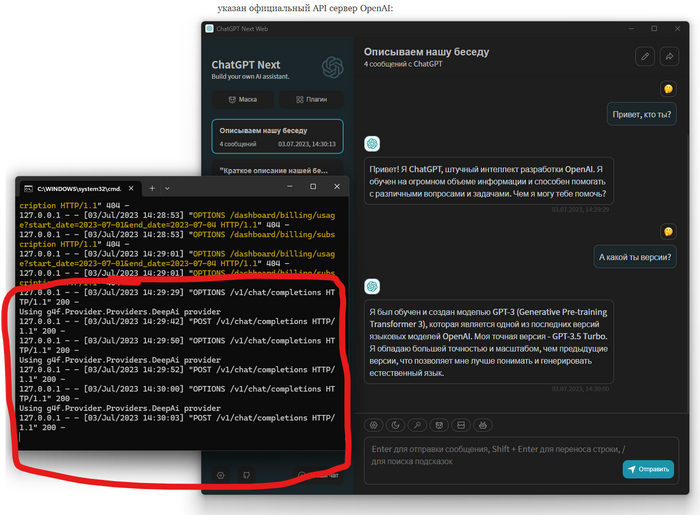Close the cmd.exe tab with its X
Viewport: 700px width, 515px height.
tap(131, 188)
